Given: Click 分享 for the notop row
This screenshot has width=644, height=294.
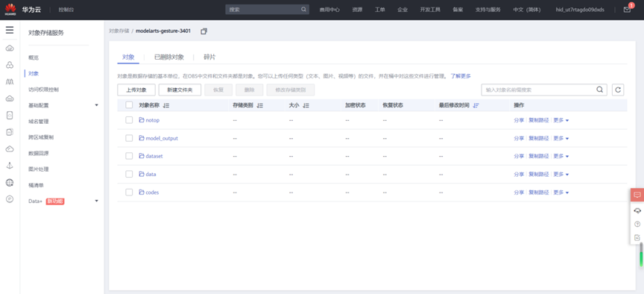Looking at the screenshot, I should tap(519, 120).
